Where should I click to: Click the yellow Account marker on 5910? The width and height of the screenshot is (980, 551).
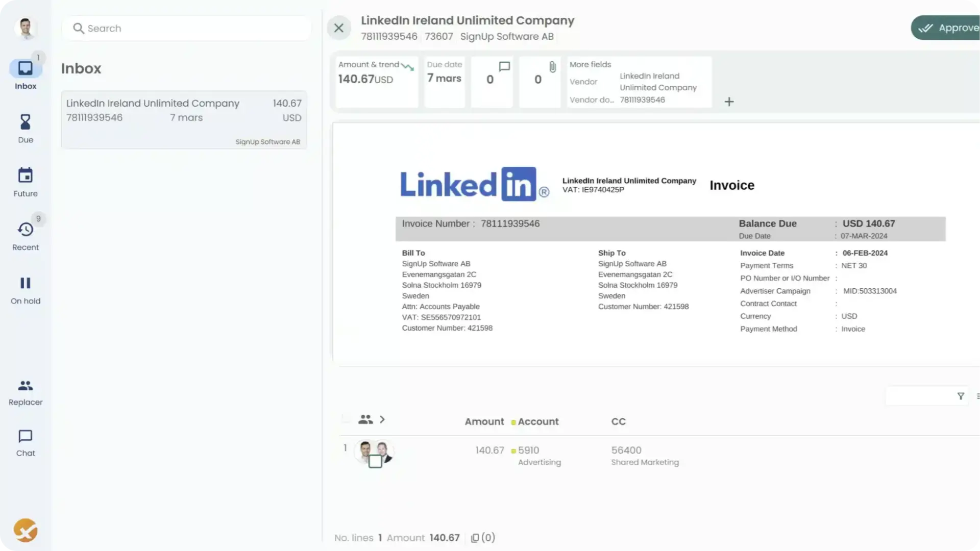coord(513,451)
